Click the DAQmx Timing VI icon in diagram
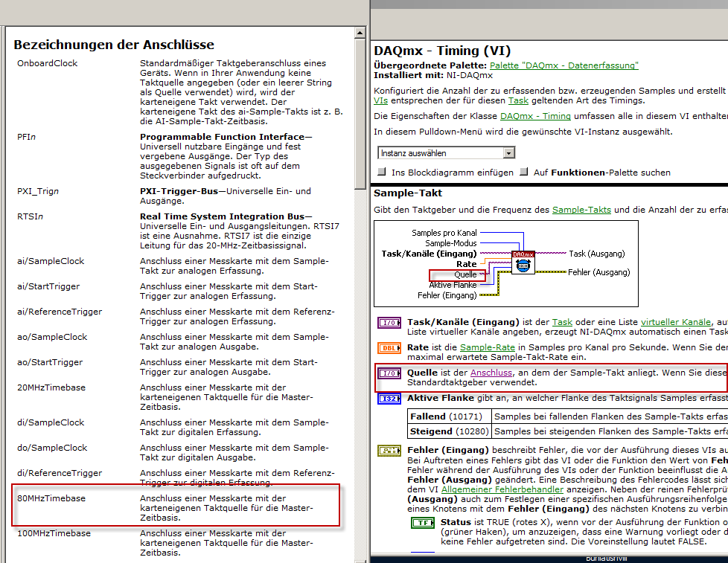This screenshot has height=563, width=728. click(x=523, y=263)
